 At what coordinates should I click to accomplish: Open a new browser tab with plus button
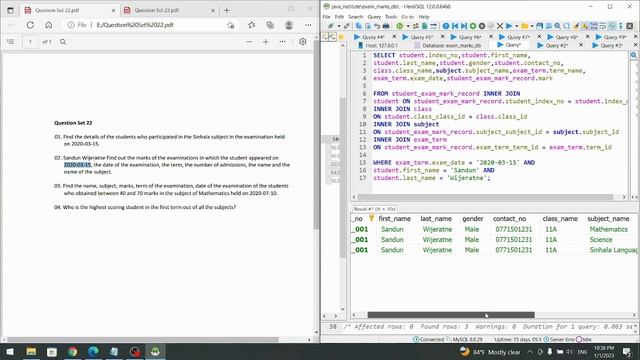click(x=227, y=10)
